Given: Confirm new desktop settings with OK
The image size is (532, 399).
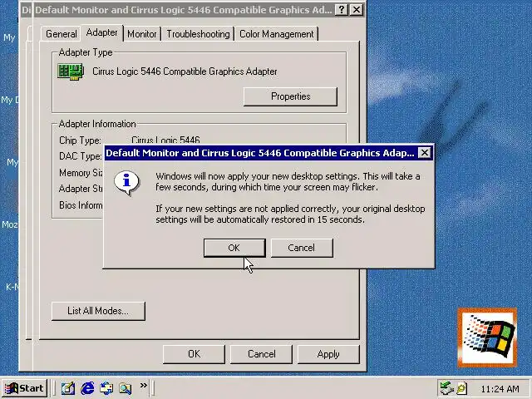Looking at the screenshot, I should tap(234, 248).
